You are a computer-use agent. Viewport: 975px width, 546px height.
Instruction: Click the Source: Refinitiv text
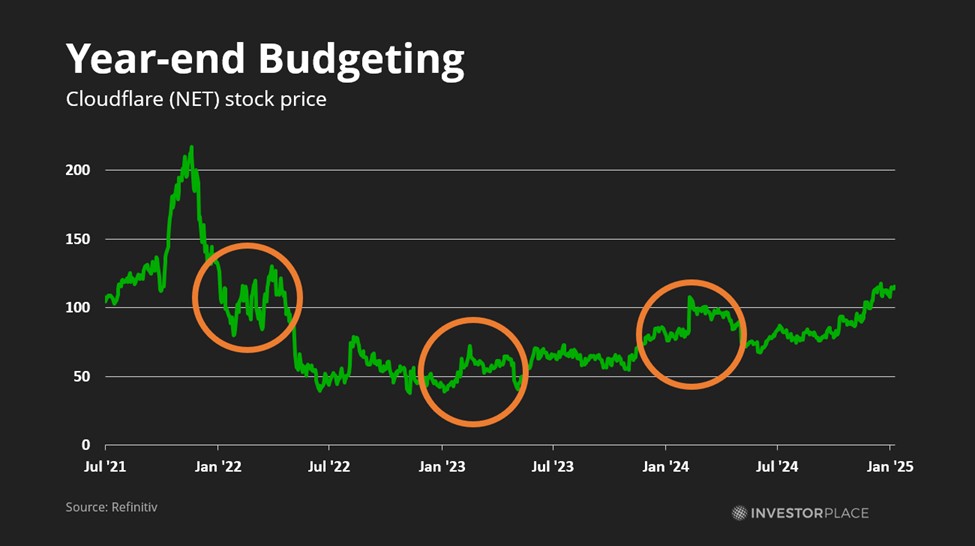pos(112,507)
